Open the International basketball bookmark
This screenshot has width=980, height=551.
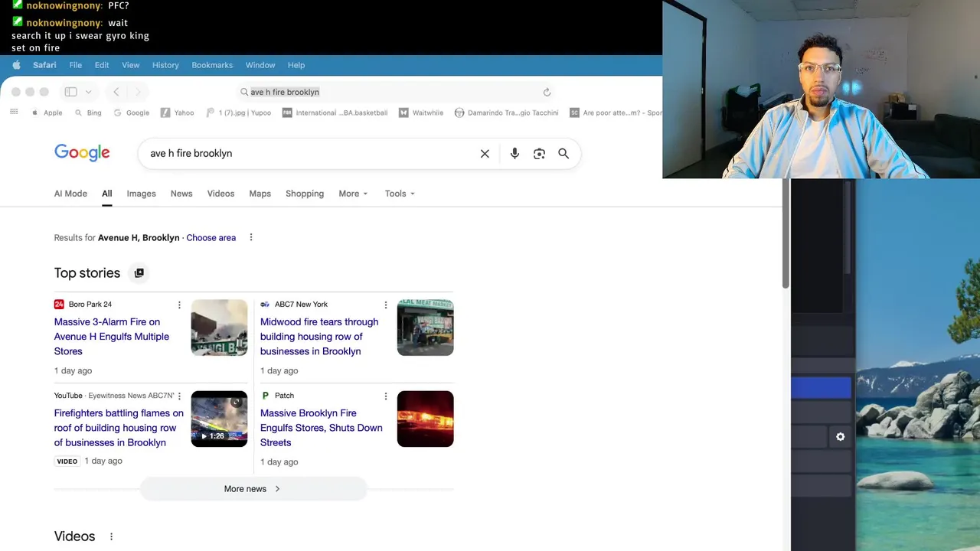[x=335, y=112]
